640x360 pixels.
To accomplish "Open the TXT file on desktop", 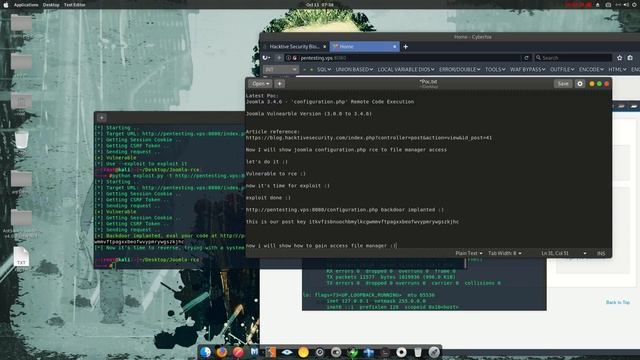I will [x=21, y=258].
